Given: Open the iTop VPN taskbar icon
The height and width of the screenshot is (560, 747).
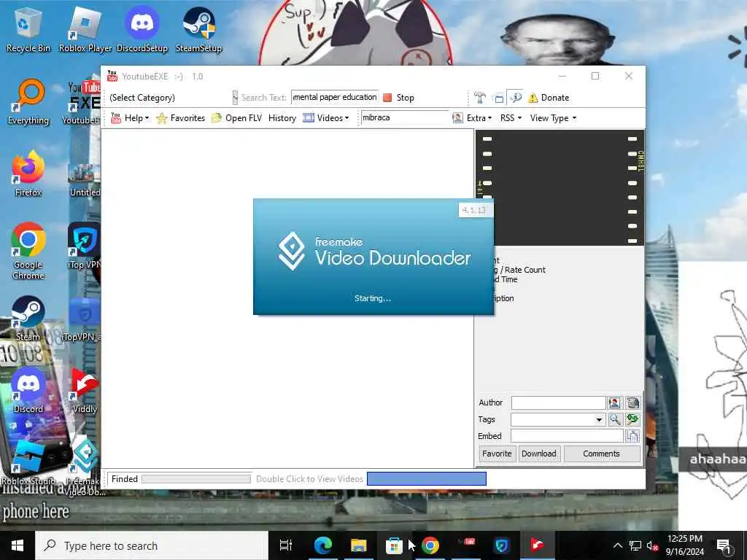Looking at the screenshot, I should (502, 545).
